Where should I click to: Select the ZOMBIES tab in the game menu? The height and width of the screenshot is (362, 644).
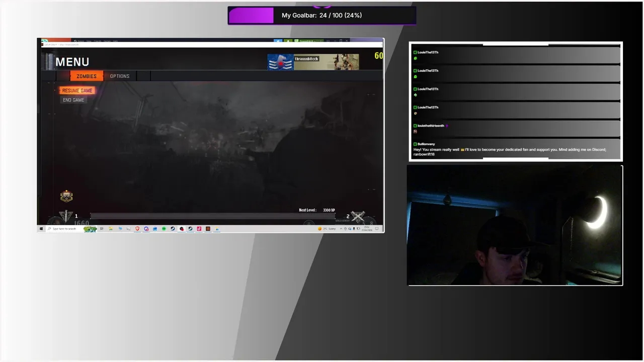click(x=87, y=76)
